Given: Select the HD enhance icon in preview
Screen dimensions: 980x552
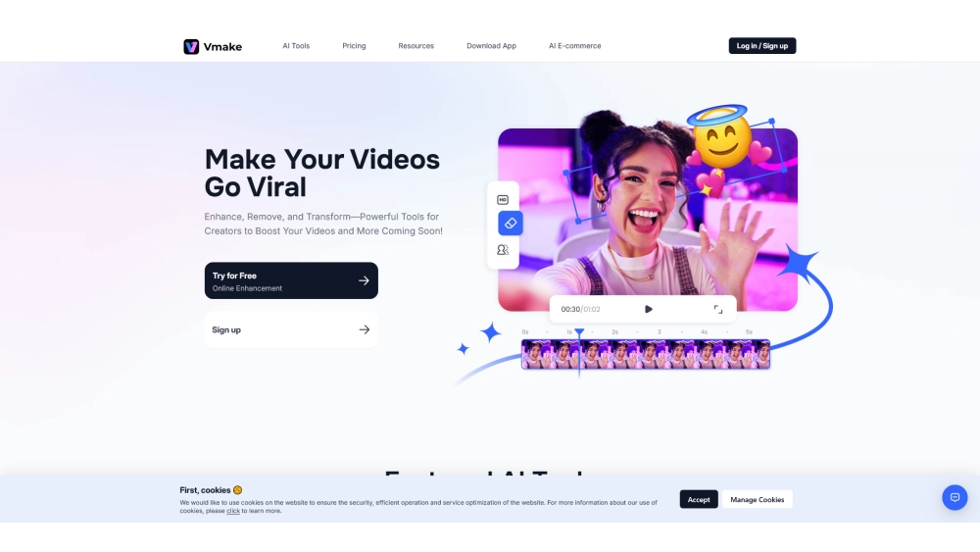Looking at the screenshot, I should click(503, 200).
